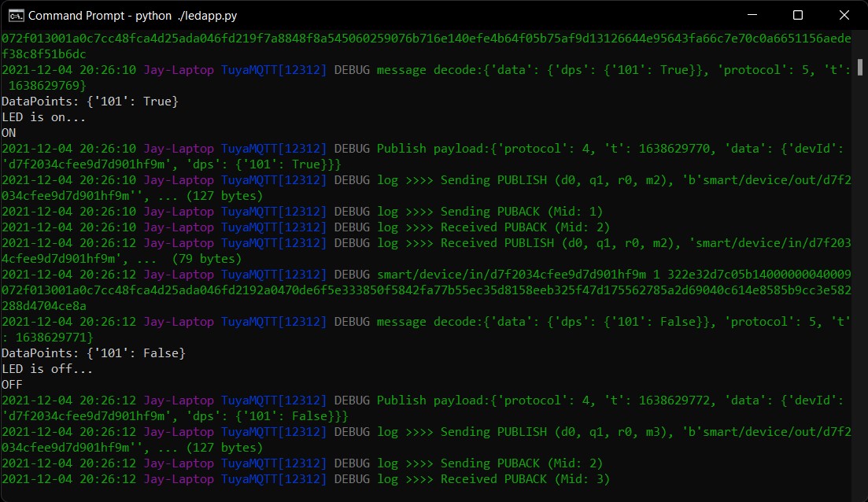Click 'Sending PUBLISH (d0, q1, r0, m2),' text

pyautogui.click(x=556, y=180)
